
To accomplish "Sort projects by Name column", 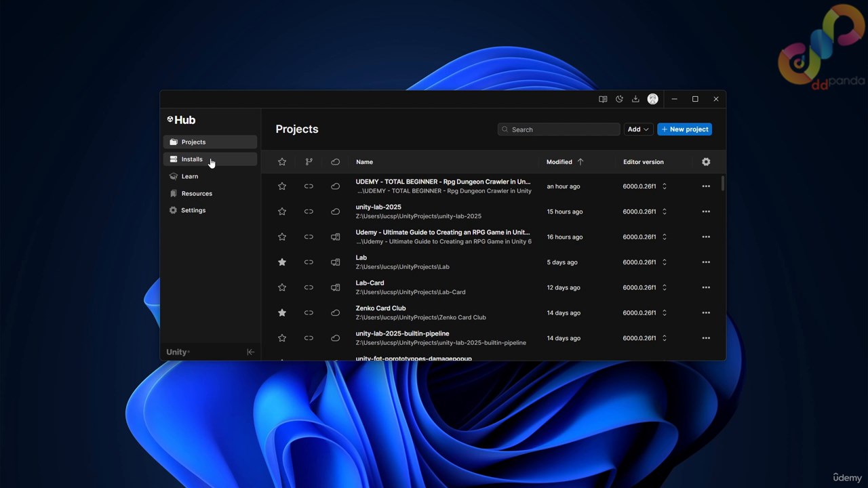I will [364, 162].
